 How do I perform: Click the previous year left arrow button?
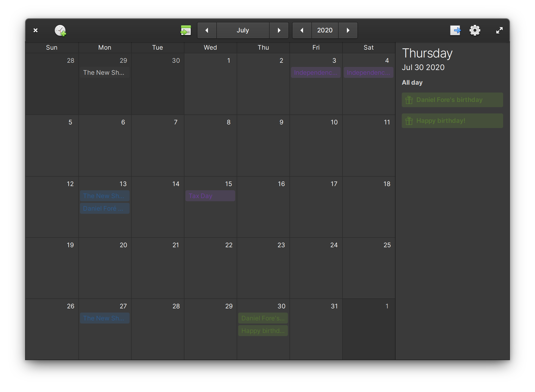pos(301,30)
